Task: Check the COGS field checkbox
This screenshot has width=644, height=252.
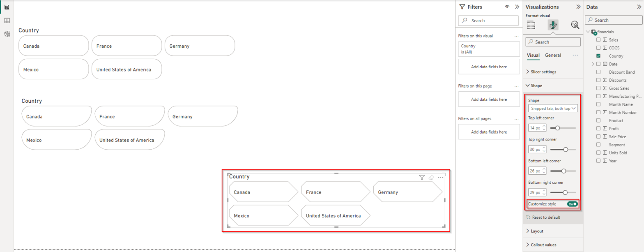Action: [x=598, y=48]
